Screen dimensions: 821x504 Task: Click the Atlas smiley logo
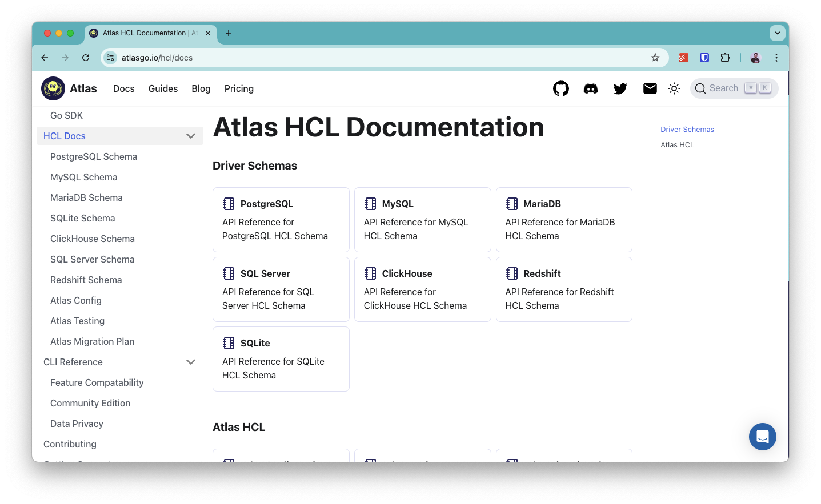click(53, 88)
